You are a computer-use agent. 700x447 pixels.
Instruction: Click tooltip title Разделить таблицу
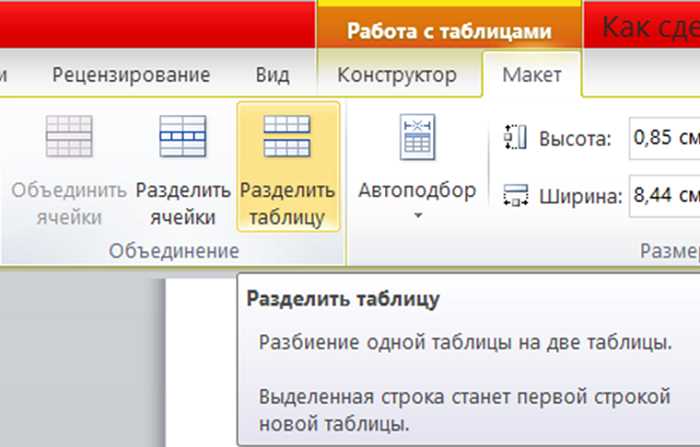[x=343, y=299]
